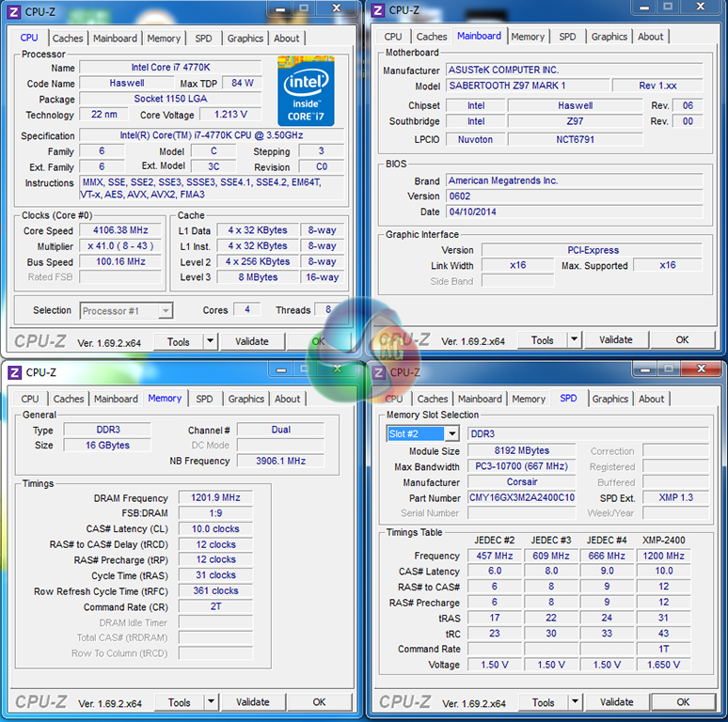Open Mainboard tab in Memory window

(116, 399)
